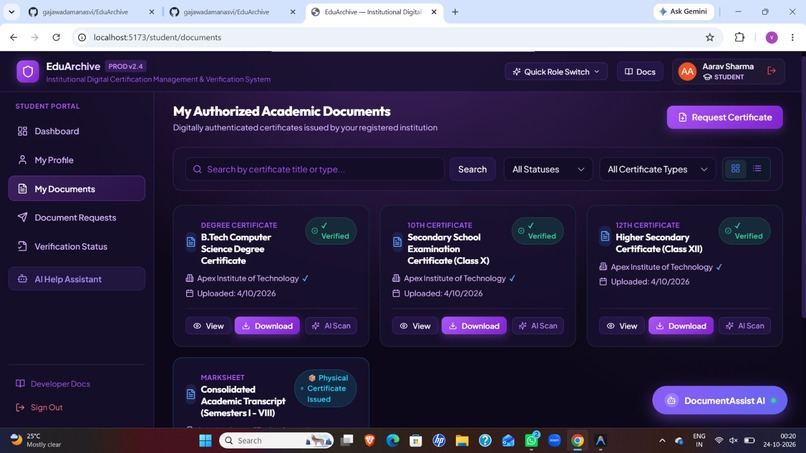The height and width of the screenshot is (453, 806).
Task: Click Verified badge on 12th Certificate card
Action: [x=744, y=231]
